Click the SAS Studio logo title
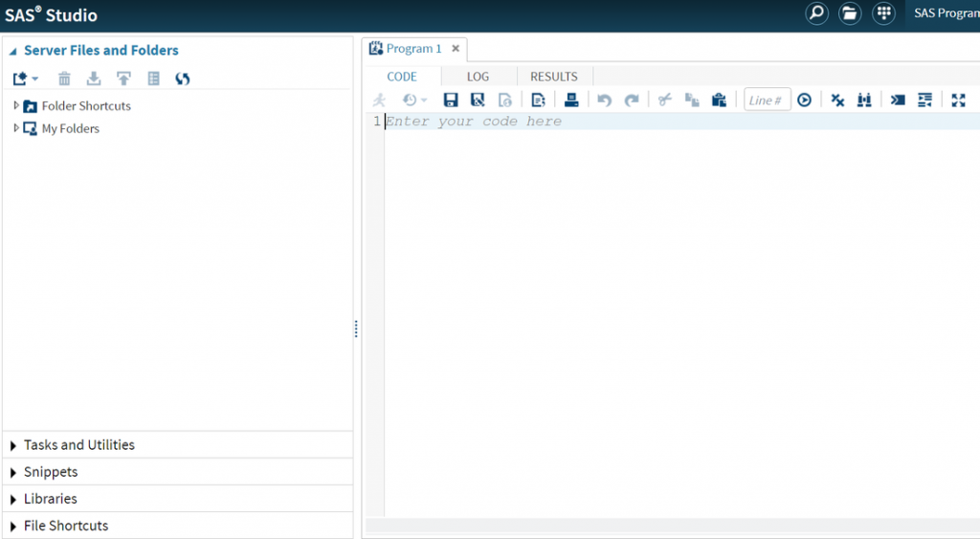The image size is (980, 539). 52,14
